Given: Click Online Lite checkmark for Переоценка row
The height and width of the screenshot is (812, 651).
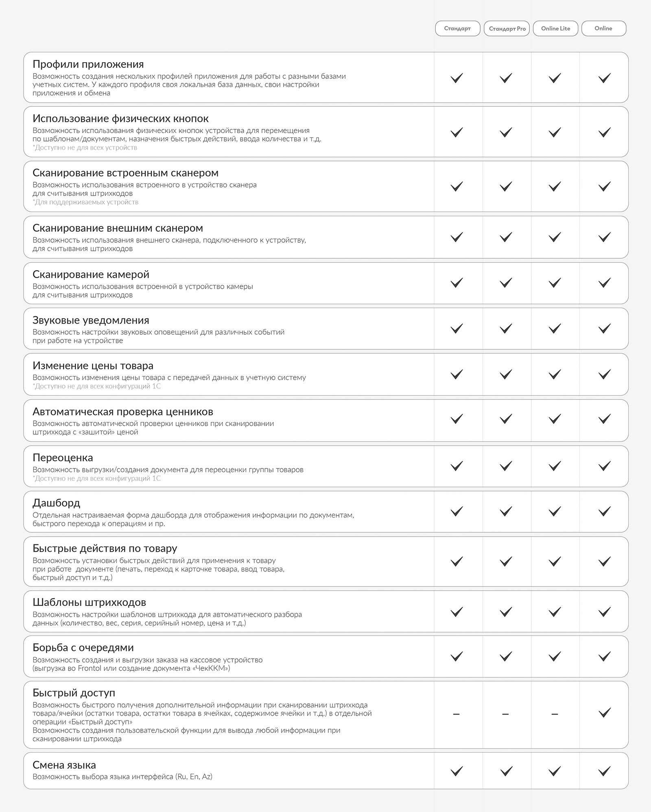Looking at the screenshot, I should coord(555,466).
